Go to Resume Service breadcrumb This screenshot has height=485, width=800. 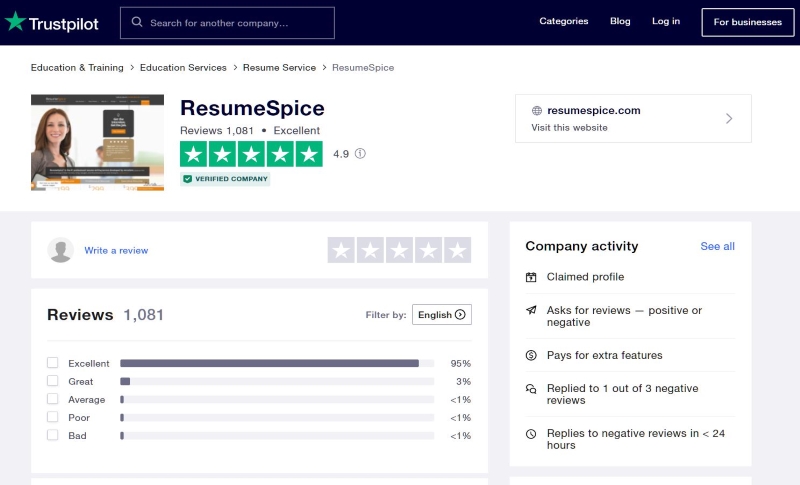coord(279,67)
